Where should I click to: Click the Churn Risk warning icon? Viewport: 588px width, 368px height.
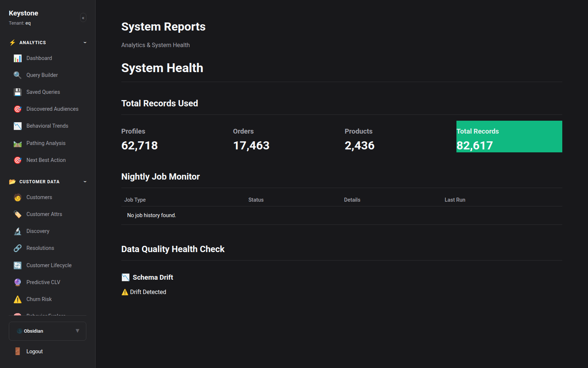18,299
